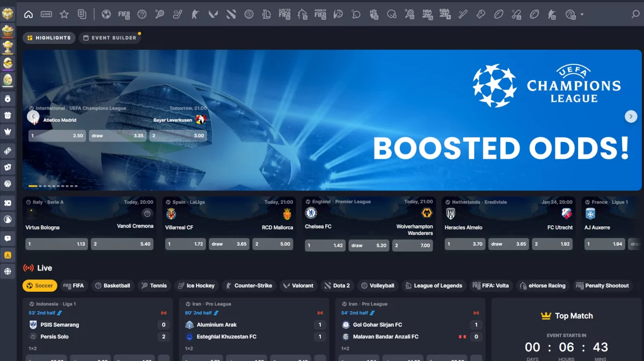Open PSIS Semarang vs Persis Solo match
The image size is (644, 361).
(x=97, y=330)
